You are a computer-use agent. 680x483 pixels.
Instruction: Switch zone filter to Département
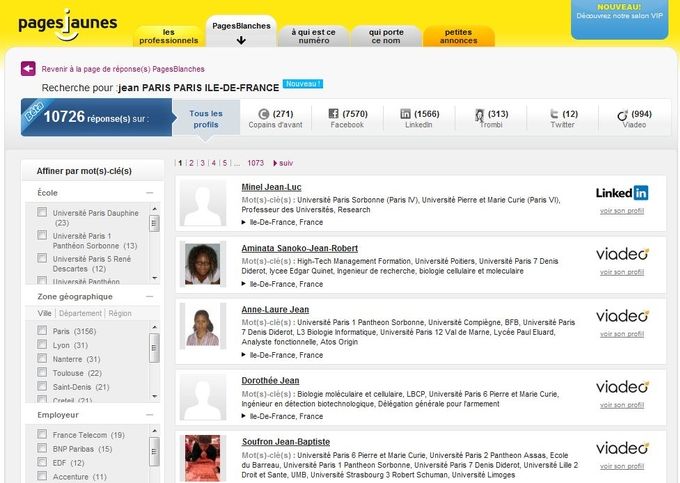(80, 313)
